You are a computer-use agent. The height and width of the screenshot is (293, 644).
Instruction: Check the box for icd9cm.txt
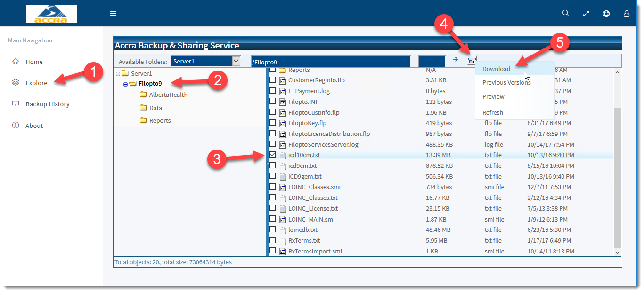[273, 166]
